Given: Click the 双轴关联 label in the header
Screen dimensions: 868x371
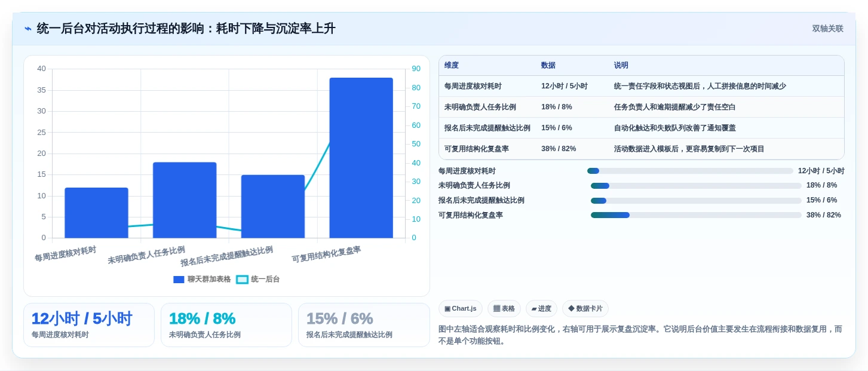Looking at the screenshot, I should click(827, 29).
